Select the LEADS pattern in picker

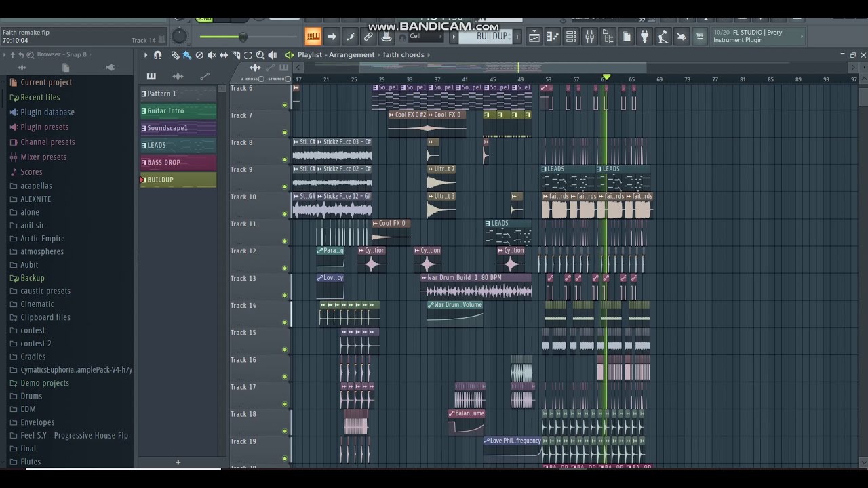coord(178,146)
